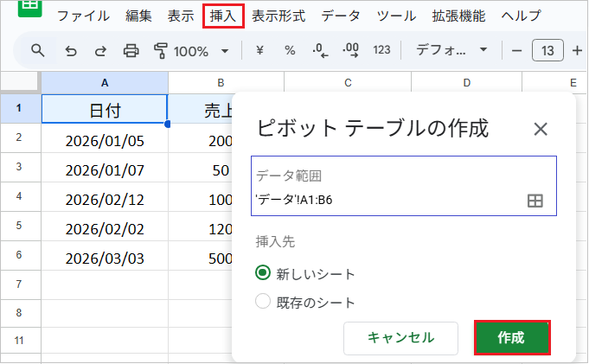Open the font dropdown デフォ...
Viewport: 589px width, 364px height.
[x=451, y=50]
